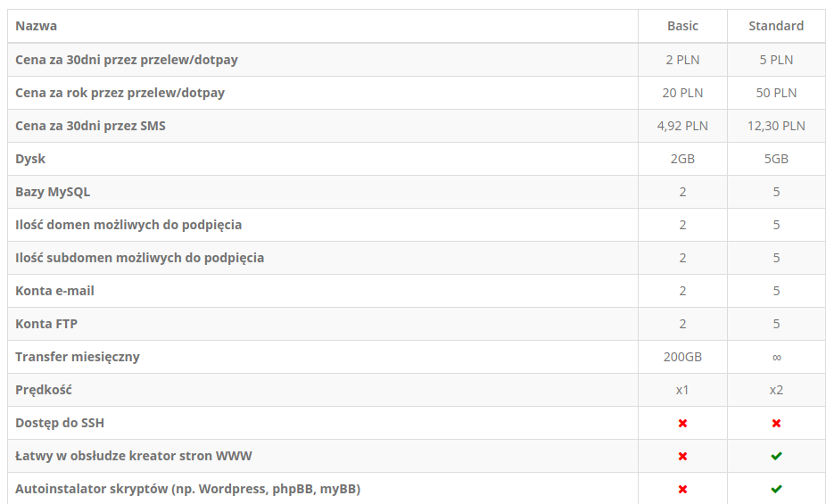Select the Basic column header
The height and width of the screenshot is (504, 826).
[x=682, y=26]
